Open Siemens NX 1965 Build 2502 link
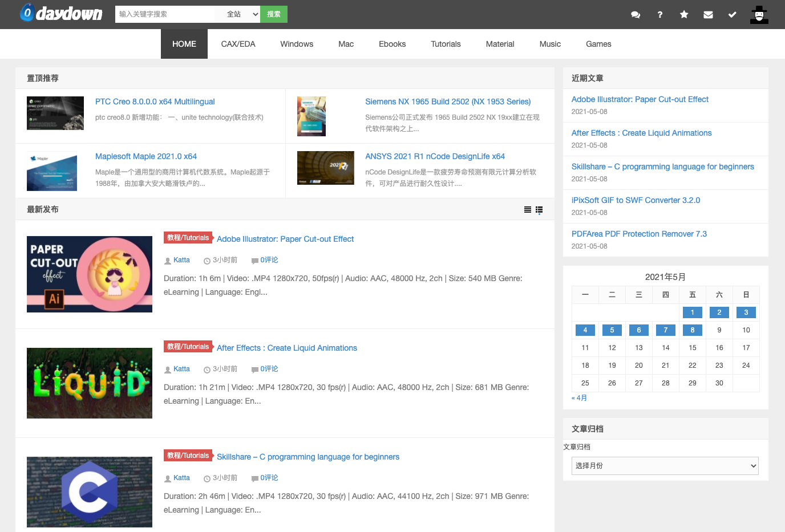This screenshot has width=785, height=532. pyautogui.click(x=448, y=101)
